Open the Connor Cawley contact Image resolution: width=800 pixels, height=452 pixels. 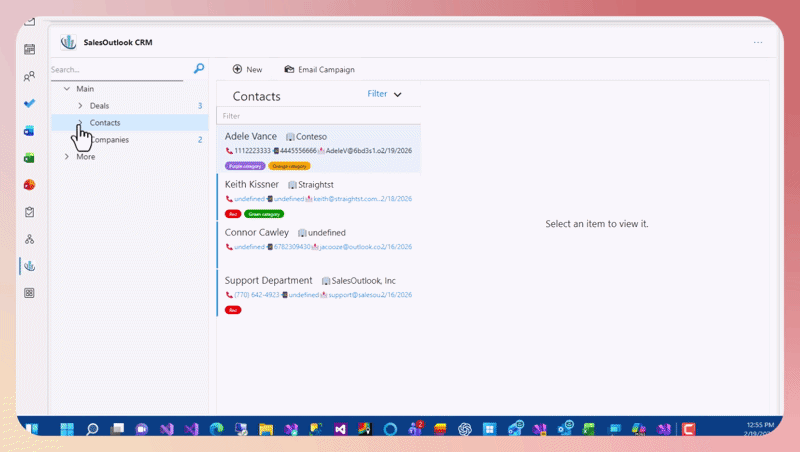319,245
